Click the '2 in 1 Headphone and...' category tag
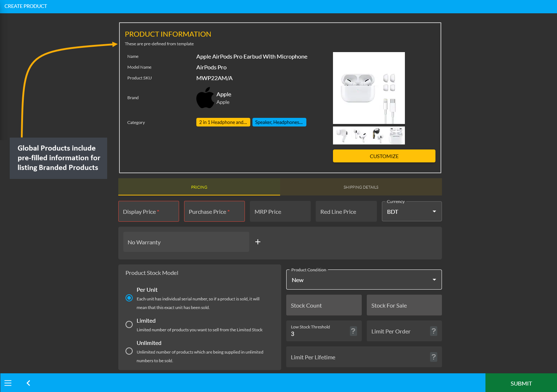The image size is (557, 392). click(x=223, y=122)
